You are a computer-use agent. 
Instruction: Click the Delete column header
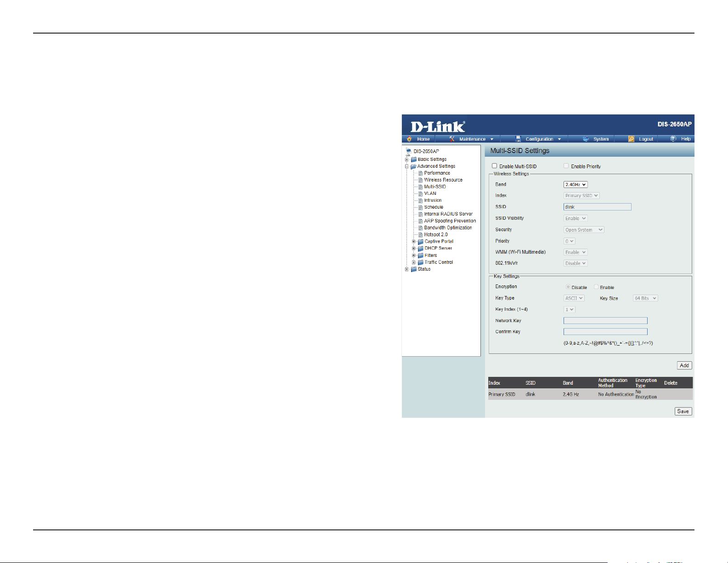point(671,383)
